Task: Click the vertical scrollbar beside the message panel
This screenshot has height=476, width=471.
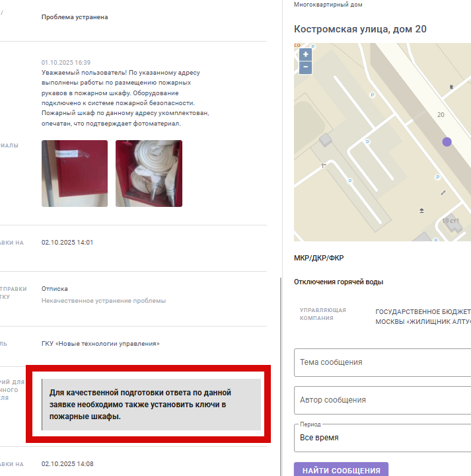Action: point(281,376)
